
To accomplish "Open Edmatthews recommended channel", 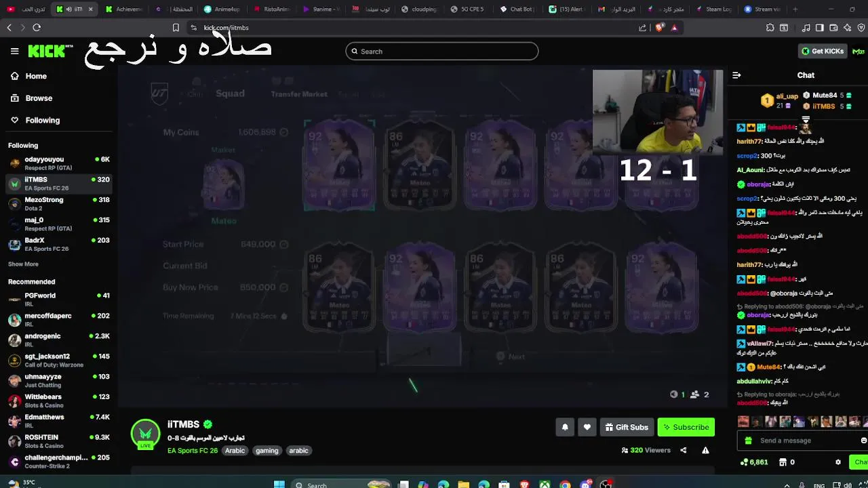I will 58,421.
